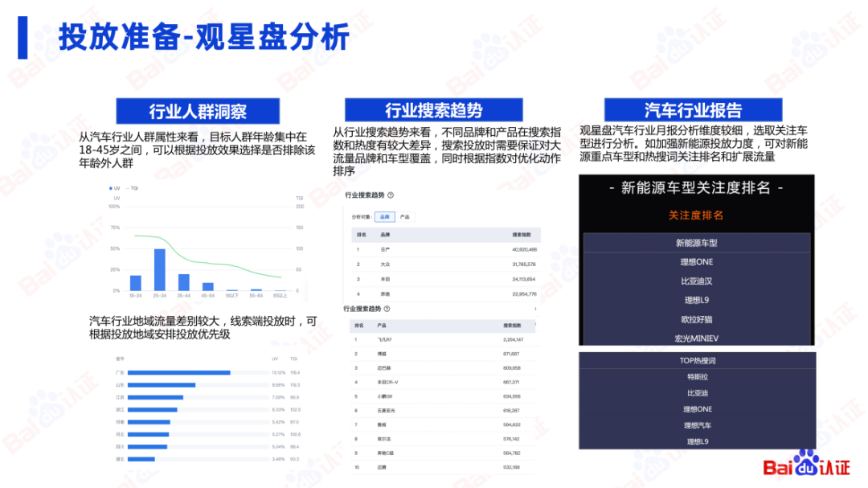868x488 pixels.
Task: Click the 比亚迪汉 model row
Action: (x=696, y=281)
